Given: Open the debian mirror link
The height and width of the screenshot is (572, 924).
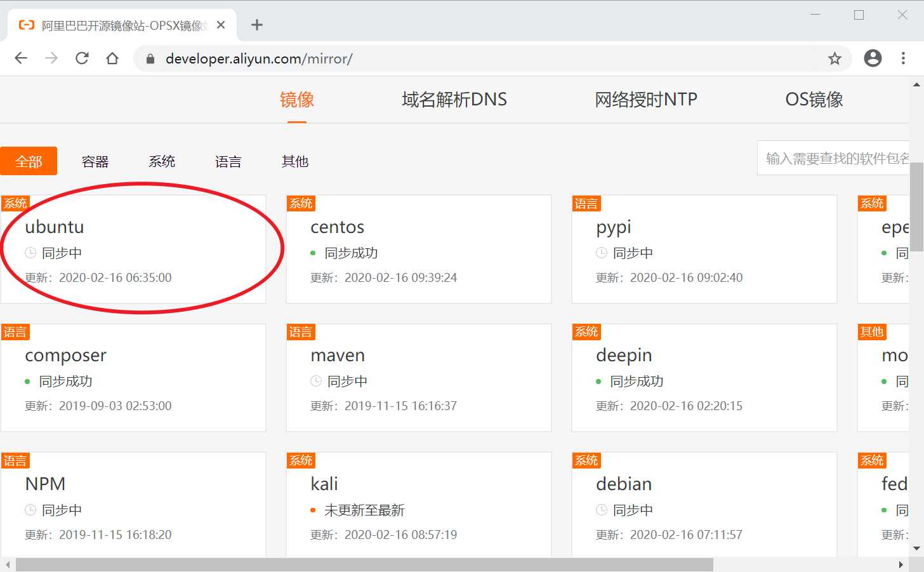Looking at the screenshot, I should [x=624, y=484].
